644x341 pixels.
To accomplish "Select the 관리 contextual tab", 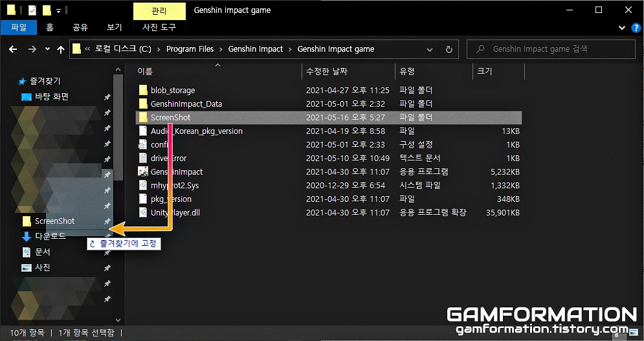I will point(159,11).
